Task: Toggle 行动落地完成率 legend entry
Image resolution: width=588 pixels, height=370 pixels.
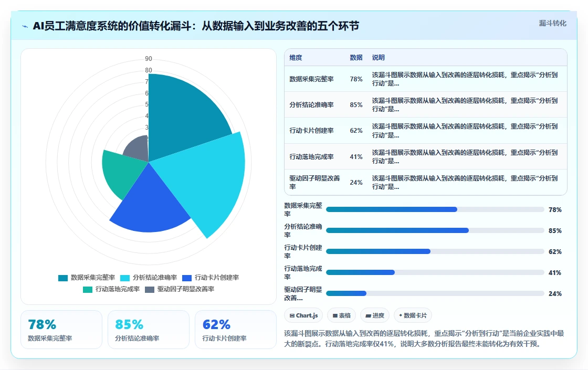Action: [x=111, y=289]
